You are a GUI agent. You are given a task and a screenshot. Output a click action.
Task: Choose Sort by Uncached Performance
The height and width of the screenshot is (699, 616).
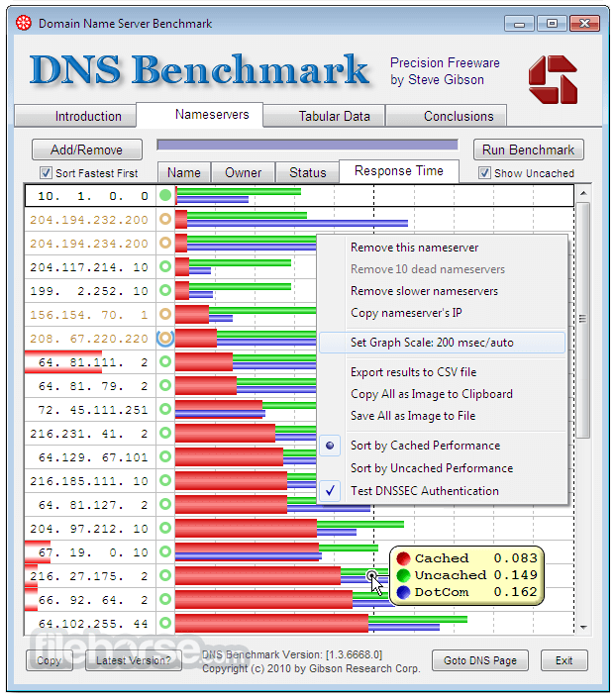pyautogui.click(x=432, y=468)
